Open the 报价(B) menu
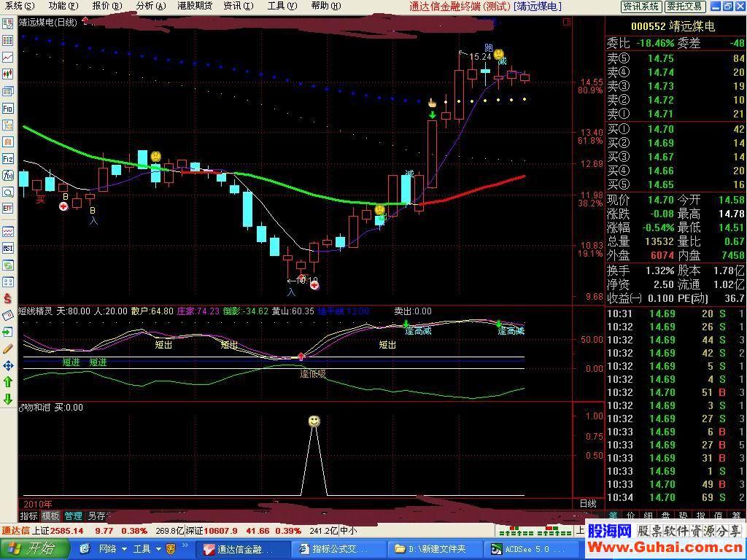 (107, 6)
